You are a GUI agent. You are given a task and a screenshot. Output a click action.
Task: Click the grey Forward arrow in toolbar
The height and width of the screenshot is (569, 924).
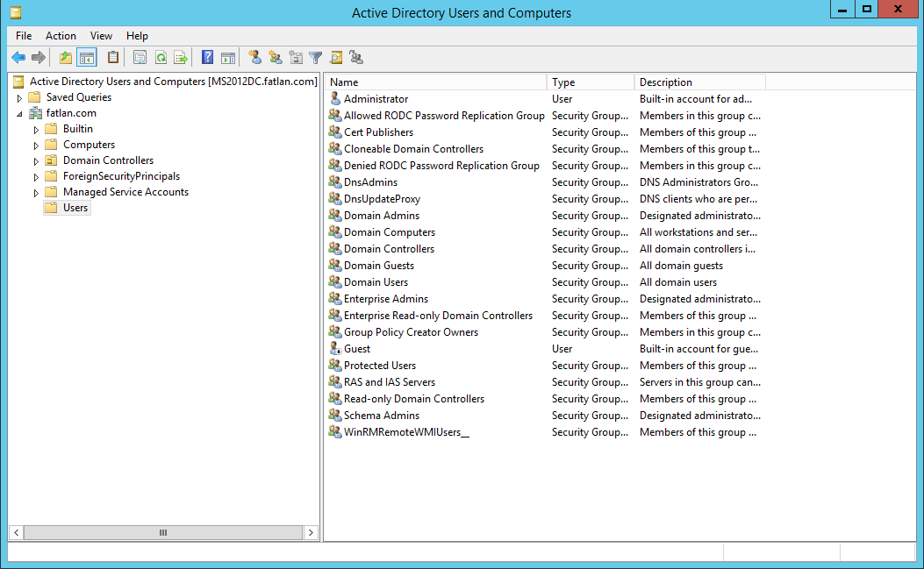click(x=39, y=58)
